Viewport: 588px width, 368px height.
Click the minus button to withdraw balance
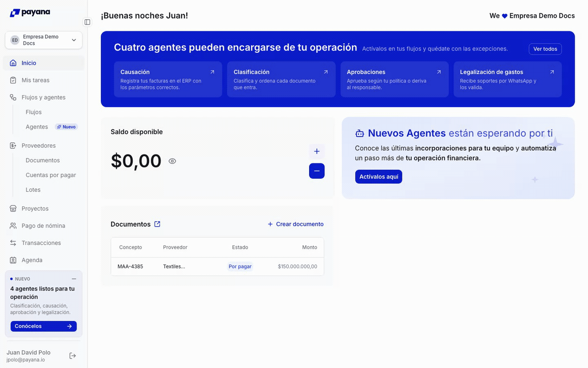[317, 171]
